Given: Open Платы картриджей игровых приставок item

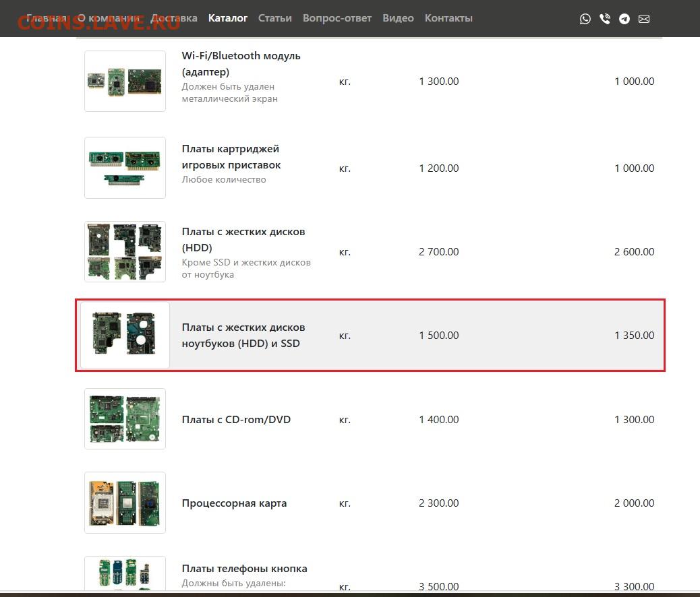Looking at the screenshot, I should (x=231, y=156).
